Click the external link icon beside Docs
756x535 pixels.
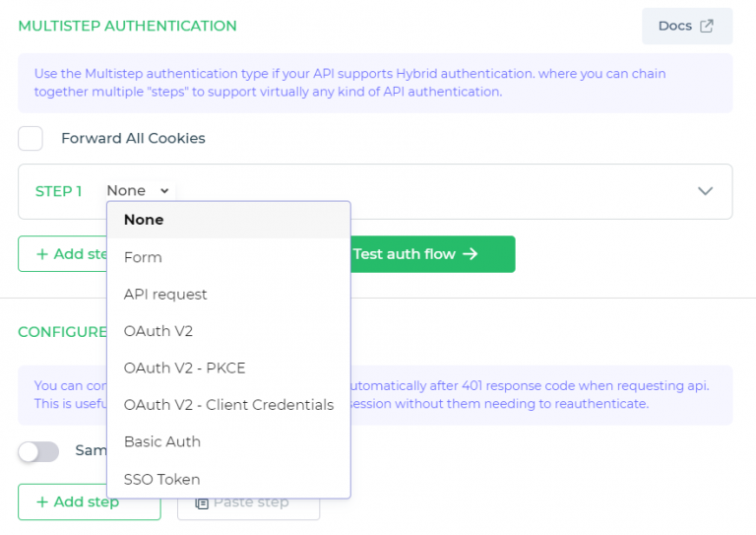click(707, 27)
